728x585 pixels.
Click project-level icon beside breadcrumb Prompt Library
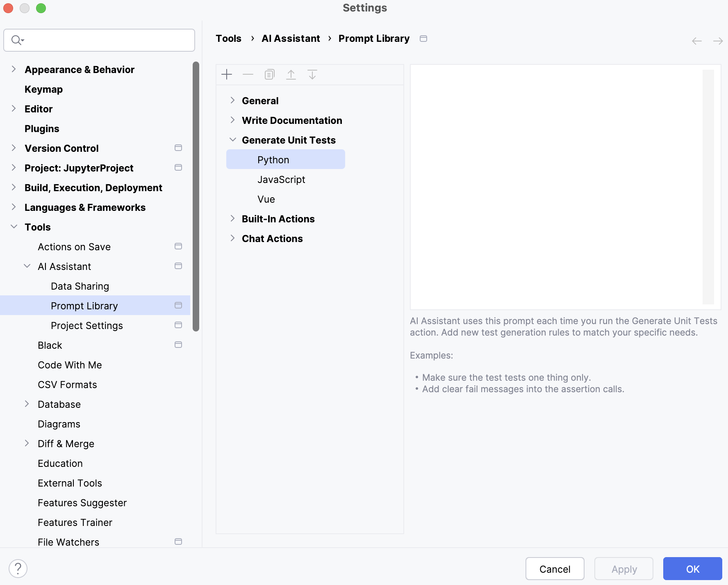click(423, 39)
